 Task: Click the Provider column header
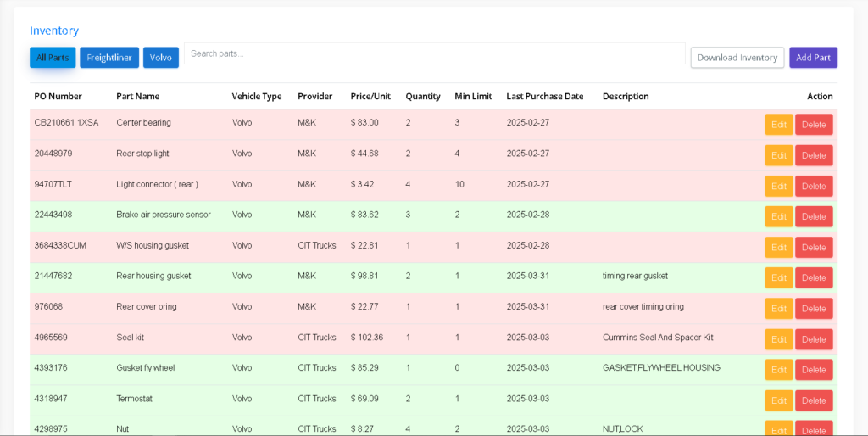click(315, 97)
